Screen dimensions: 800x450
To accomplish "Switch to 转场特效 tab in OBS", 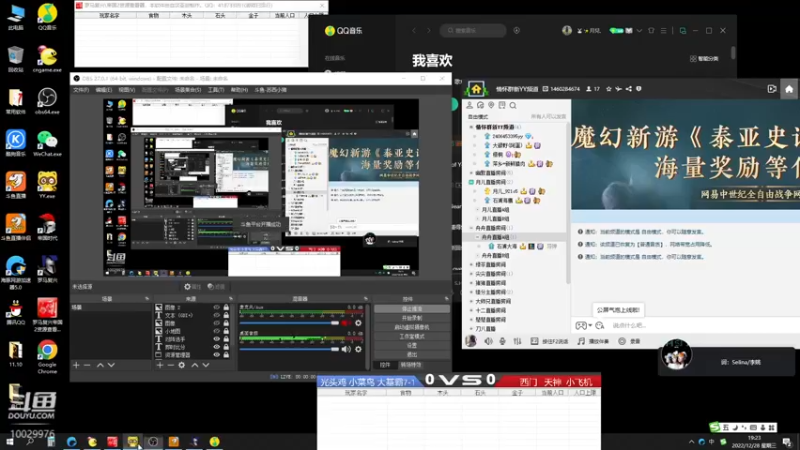I will 411,365.
